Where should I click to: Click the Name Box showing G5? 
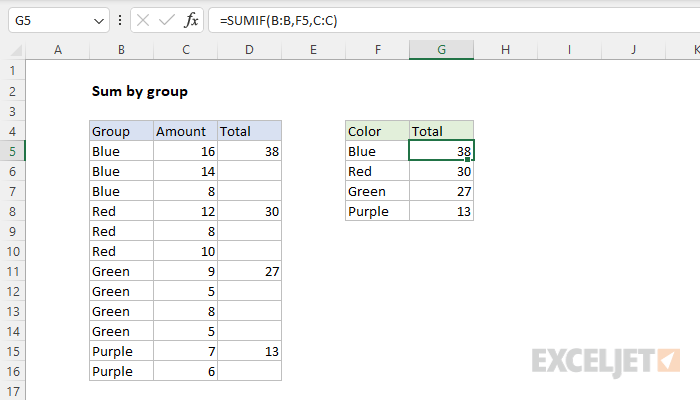58,21
